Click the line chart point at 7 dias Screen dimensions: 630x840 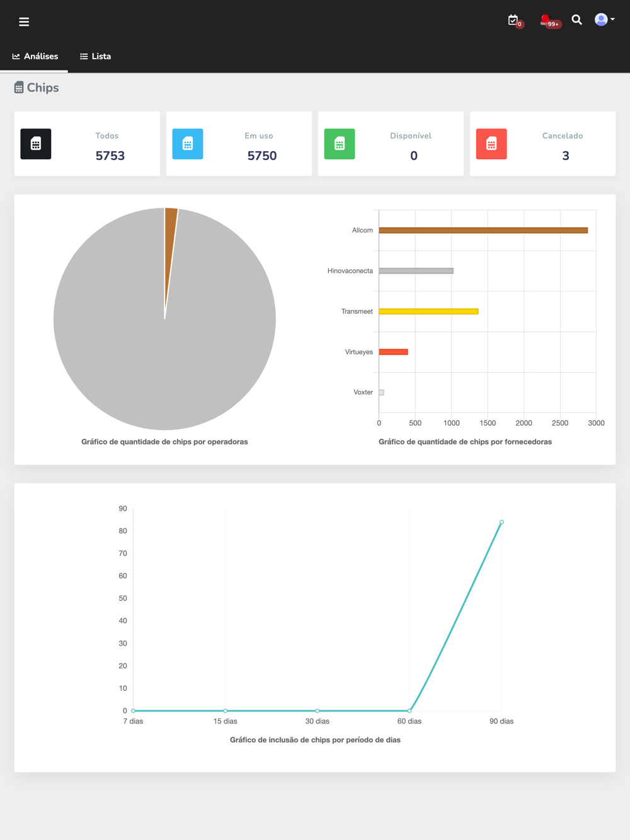[133, 711]
